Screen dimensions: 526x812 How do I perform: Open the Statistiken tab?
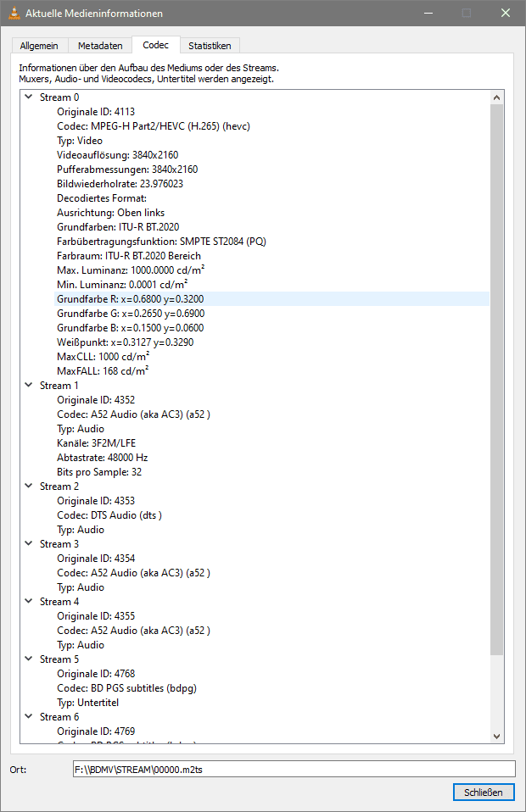tap(210, 46)
